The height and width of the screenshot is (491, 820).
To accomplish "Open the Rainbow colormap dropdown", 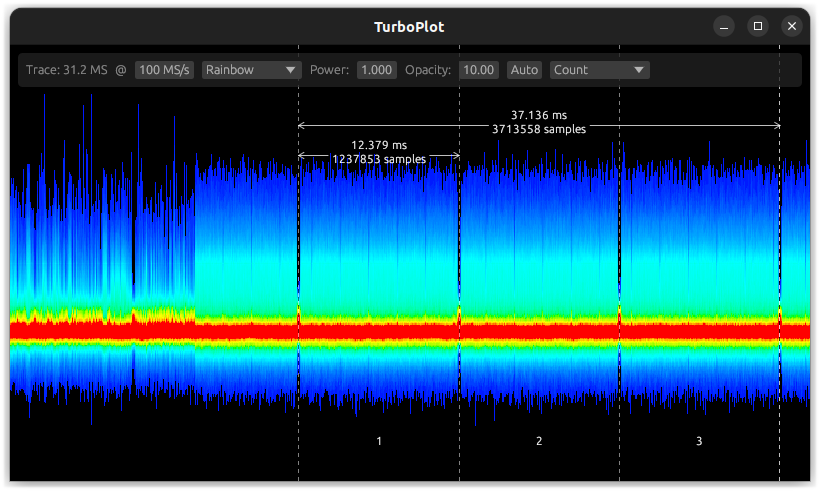I will coord(251,70).
